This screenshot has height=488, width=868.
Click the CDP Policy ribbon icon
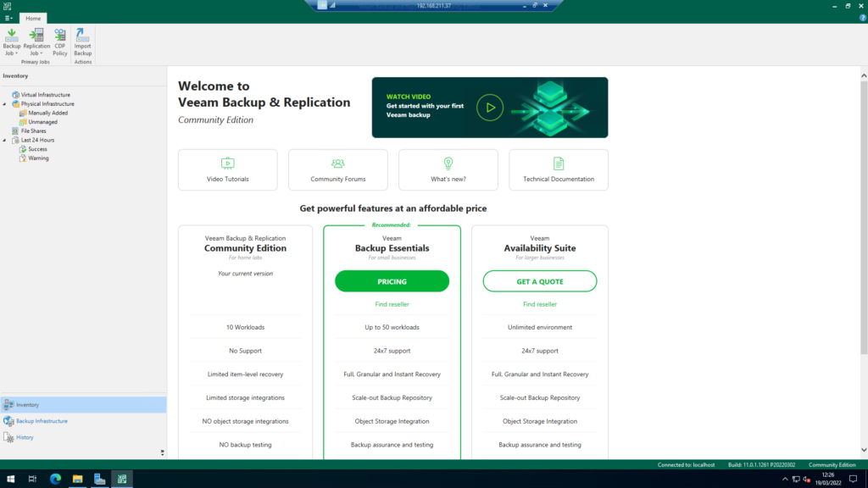(x=60, y=42)
